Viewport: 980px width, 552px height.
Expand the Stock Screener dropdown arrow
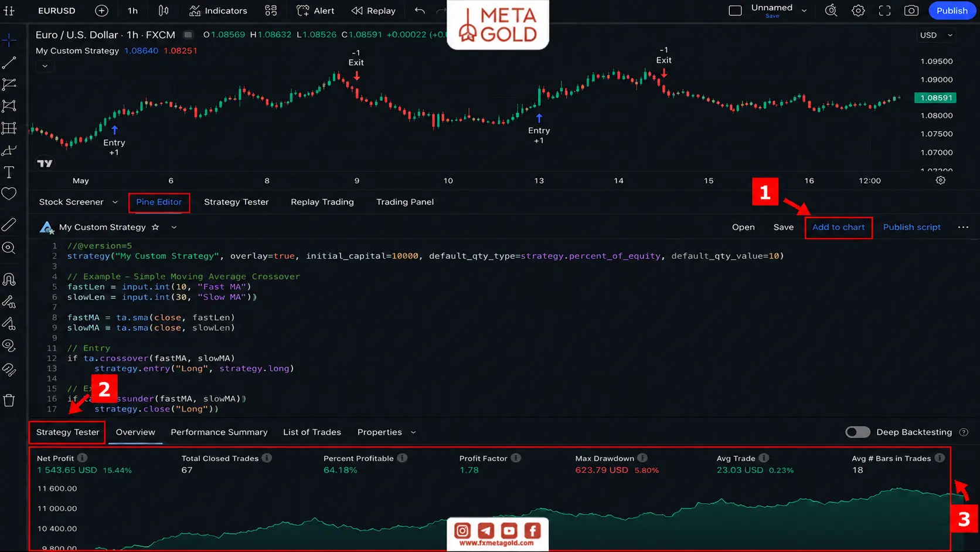tap(115, 202)
